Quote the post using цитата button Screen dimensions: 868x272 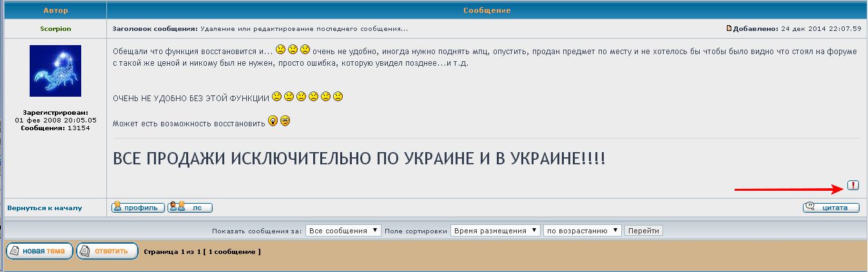click(831, 208)
